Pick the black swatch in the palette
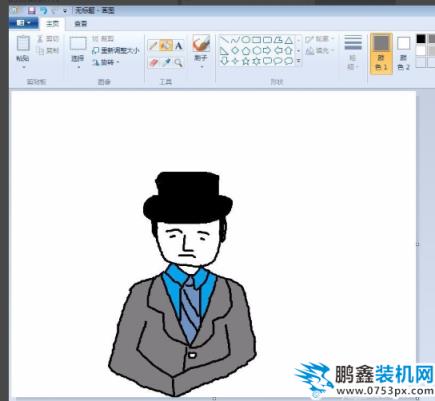This screenshot has width=435, height=401. [x=421, y=39]
